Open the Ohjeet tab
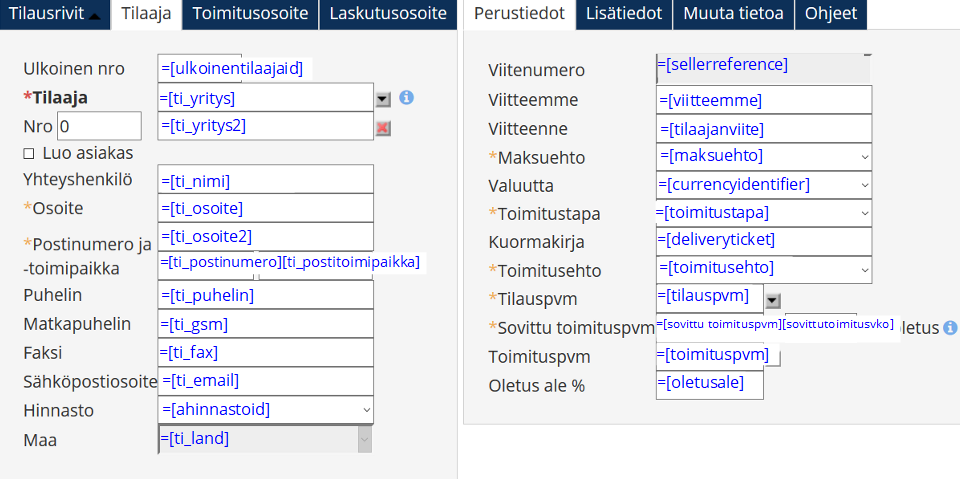Viewport: 960px width, 488px height. coord(833,14)
